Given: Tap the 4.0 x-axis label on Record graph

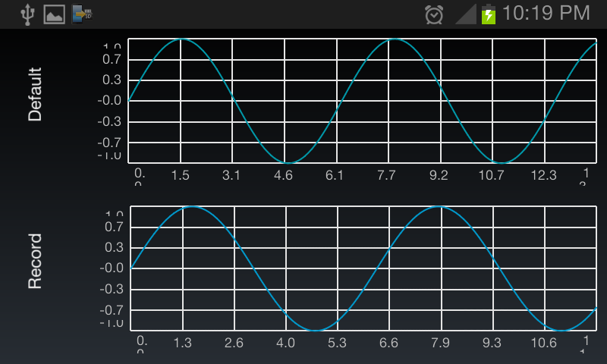Looking at the screenshot, I should point(285,343).
